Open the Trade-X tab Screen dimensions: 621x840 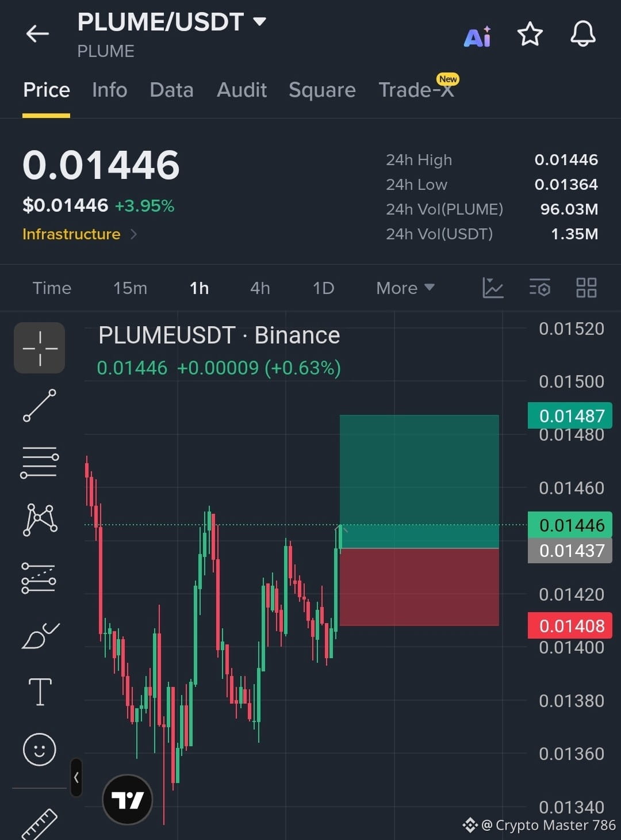[416, 90]
